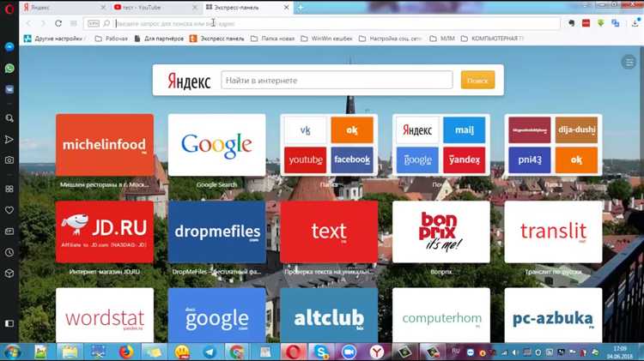Image resolution: width=644 pixels, height=361 pixels.
Task: Open the wordstat speed dial tile
Action: (x=105, y=315)
